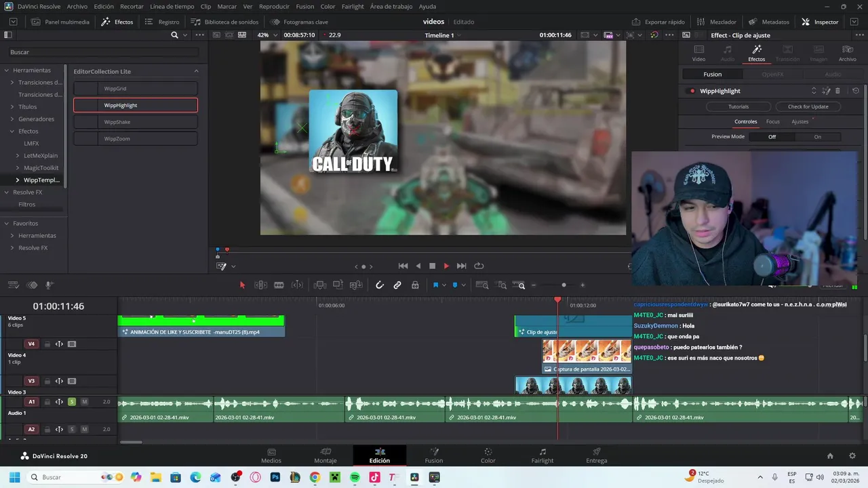This screenshot has height=488, width=868.
Task: Toggle position lock padlock in timeline toolbar
Action: tap(415, 285)
